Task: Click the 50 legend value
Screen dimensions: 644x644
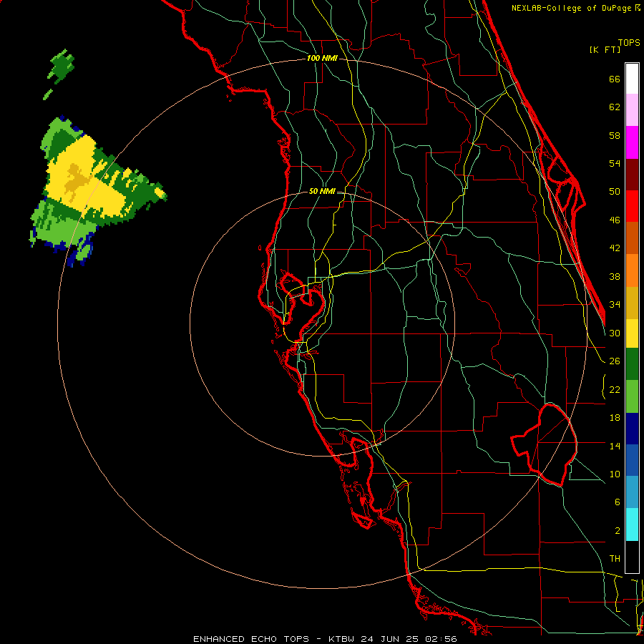Action: (615, 192)
